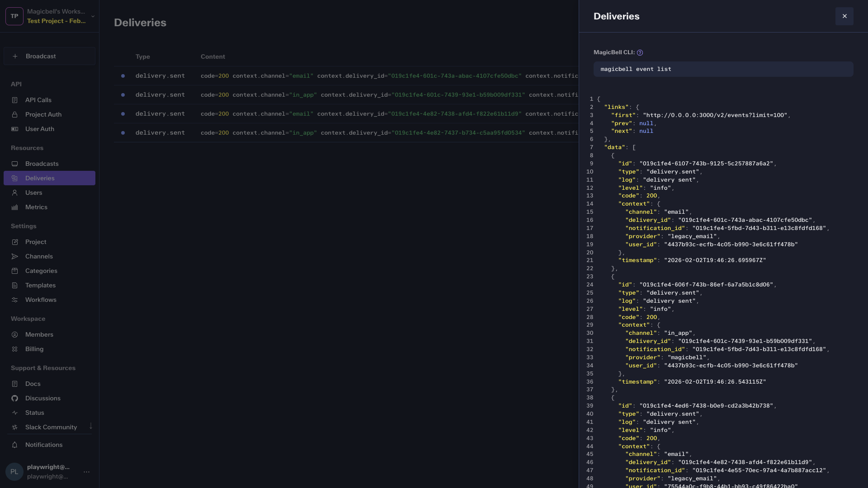The image size is (868, 488).
Task: Click the Members icon
Action: pyautogui.click(x=15, y=334)
